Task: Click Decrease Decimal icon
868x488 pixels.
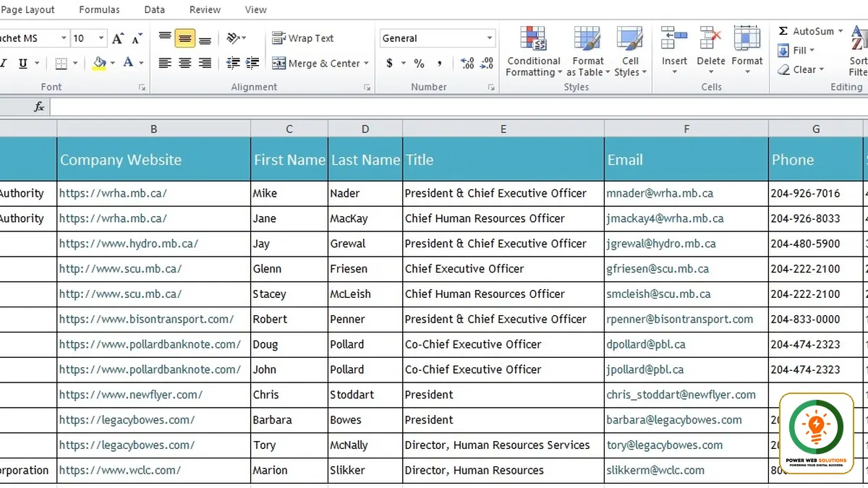Action: 487,64
